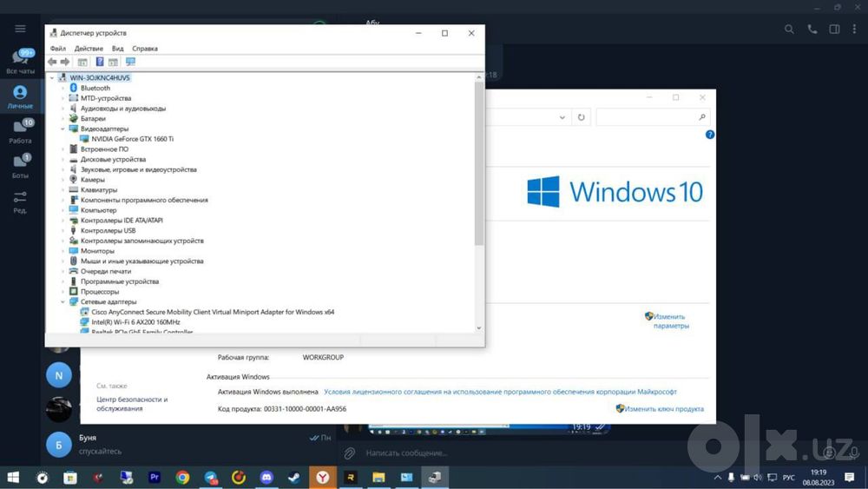
Task: Select the NVIDIA GeForce GTX 1660 Ti device
Action: click(x=132, y=139)
